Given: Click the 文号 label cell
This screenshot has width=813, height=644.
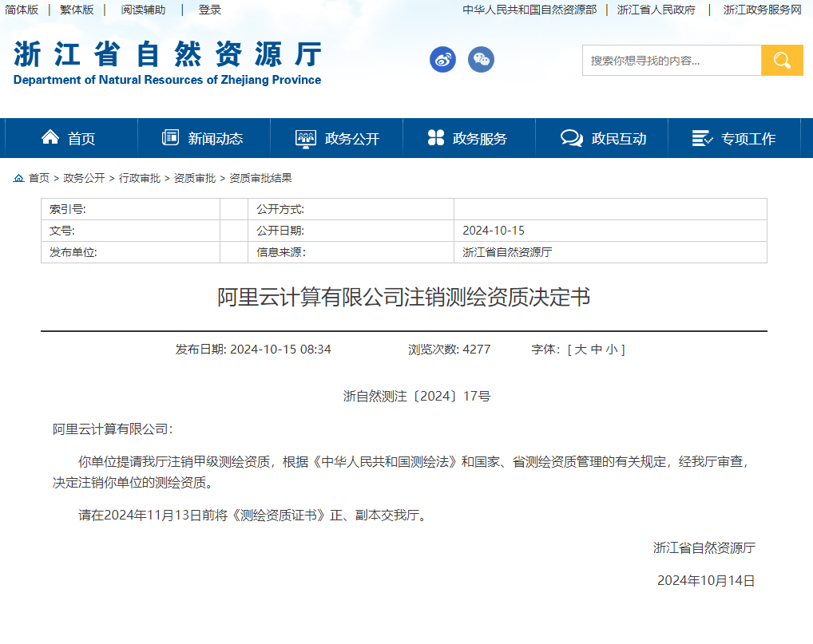Looking at the screenshot, I should click(x=131, y=231).
